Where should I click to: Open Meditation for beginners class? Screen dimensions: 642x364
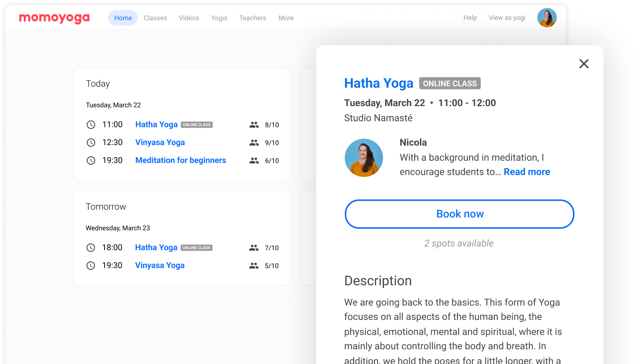click(x=181, y=161)
